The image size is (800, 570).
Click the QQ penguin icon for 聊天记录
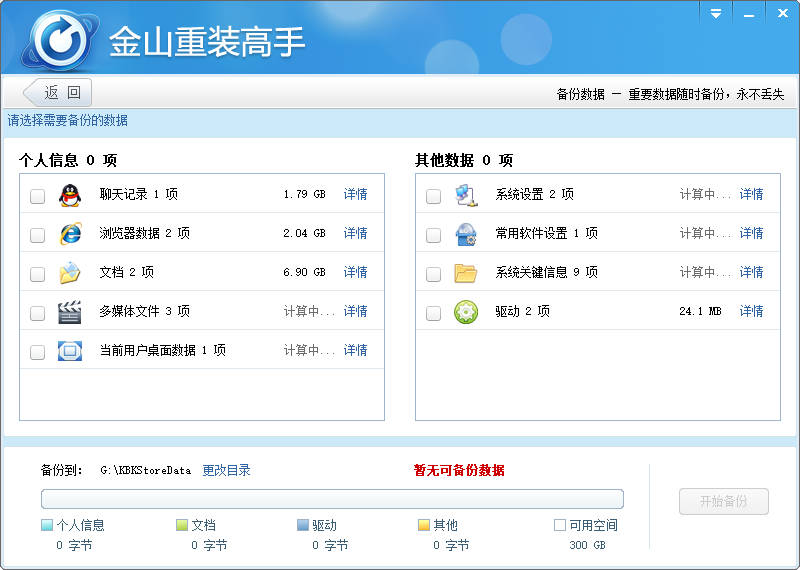[70, 195]
